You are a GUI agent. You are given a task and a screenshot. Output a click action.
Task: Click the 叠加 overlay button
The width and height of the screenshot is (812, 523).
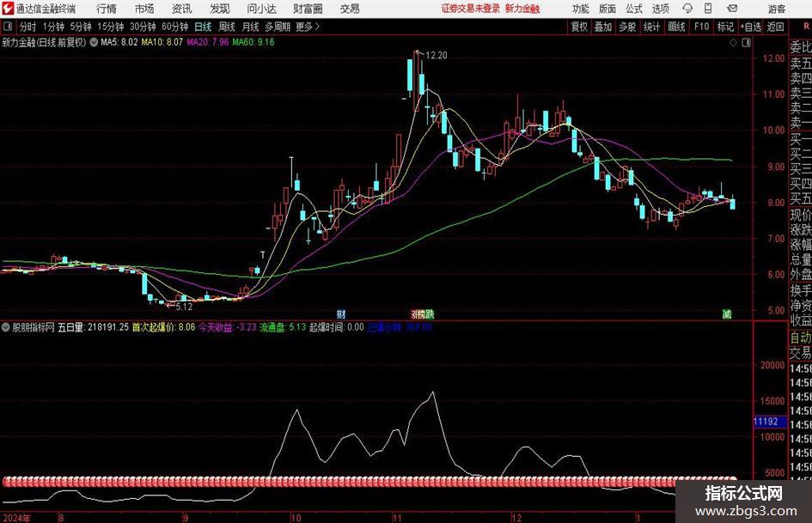(603, 27)
